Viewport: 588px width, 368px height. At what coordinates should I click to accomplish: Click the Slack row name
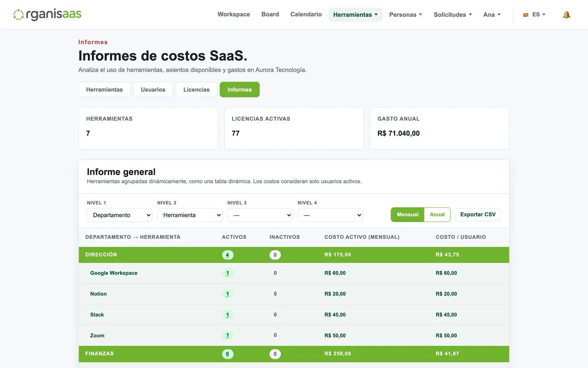tap(97, 315)
